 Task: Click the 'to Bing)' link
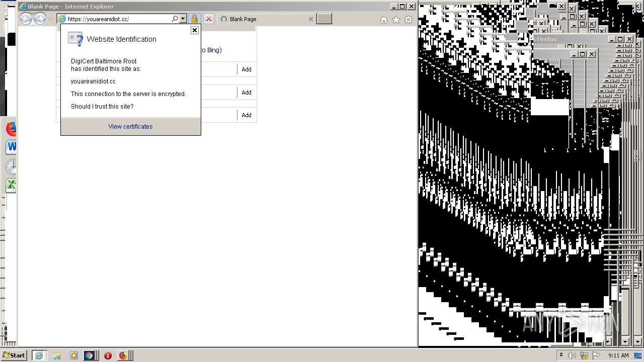211,50
